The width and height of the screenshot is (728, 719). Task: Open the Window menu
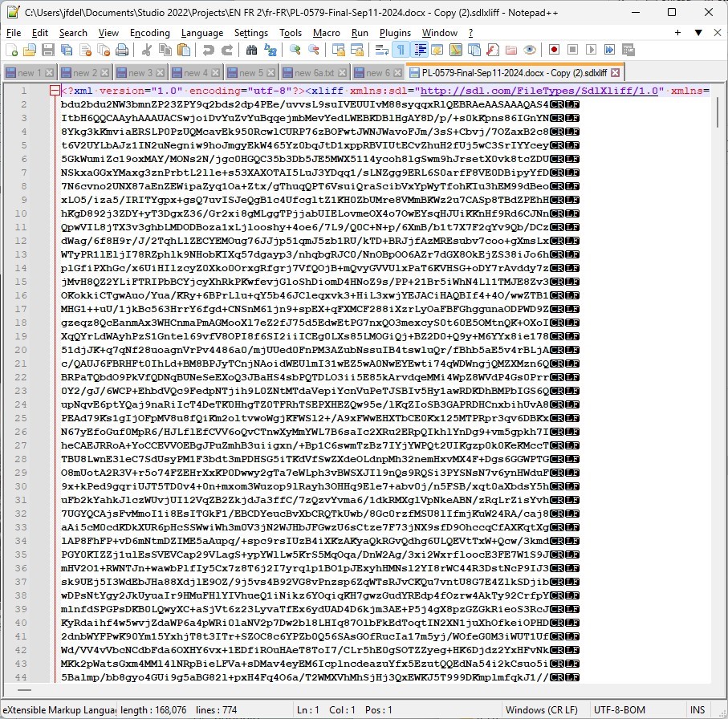[x=439, y=32]
